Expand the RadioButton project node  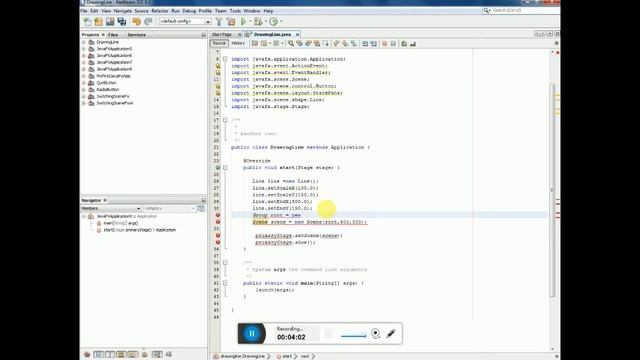tap(84, 89)
